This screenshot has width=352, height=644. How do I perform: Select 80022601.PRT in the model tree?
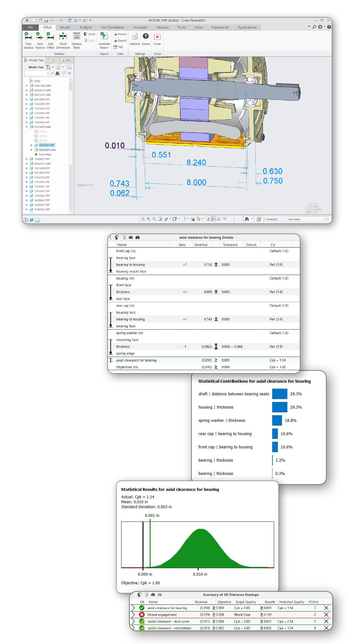tap(47, 145)
